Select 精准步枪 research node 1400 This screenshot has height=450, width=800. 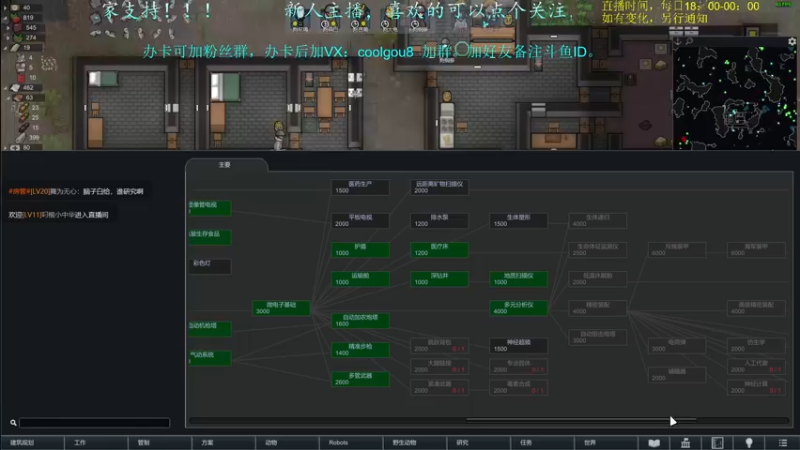(x=360, y=349)
